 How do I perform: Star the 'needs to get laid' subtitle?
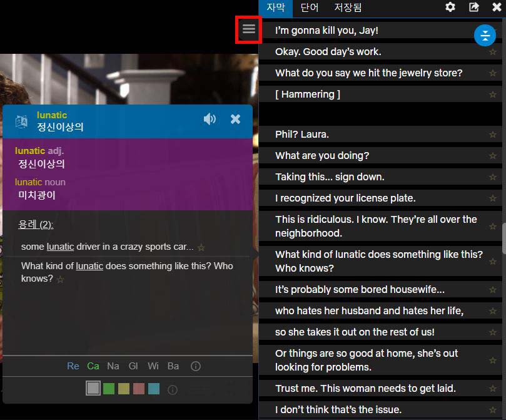(492, 389)
